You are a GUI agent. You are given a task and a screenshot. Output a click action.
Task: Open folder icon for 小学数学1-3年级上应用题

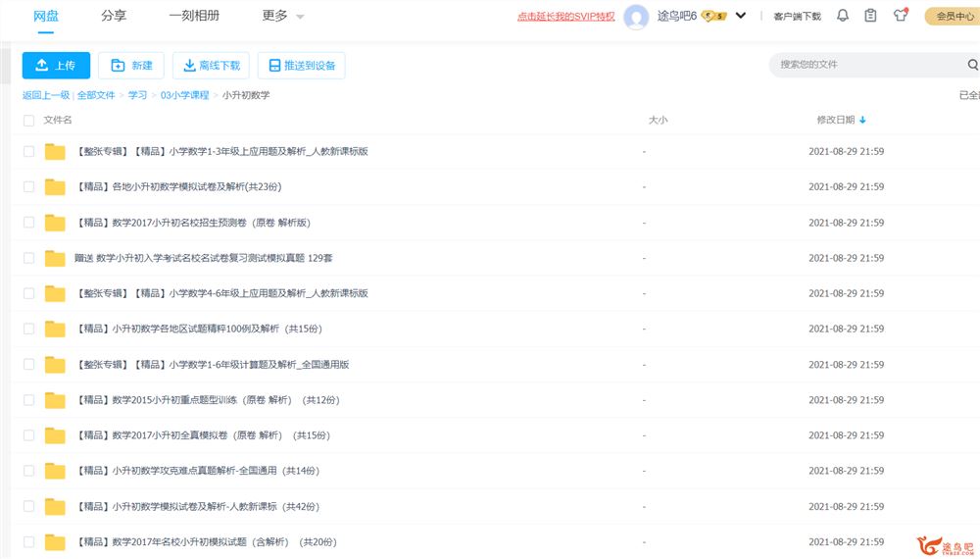tap(55, 151)
